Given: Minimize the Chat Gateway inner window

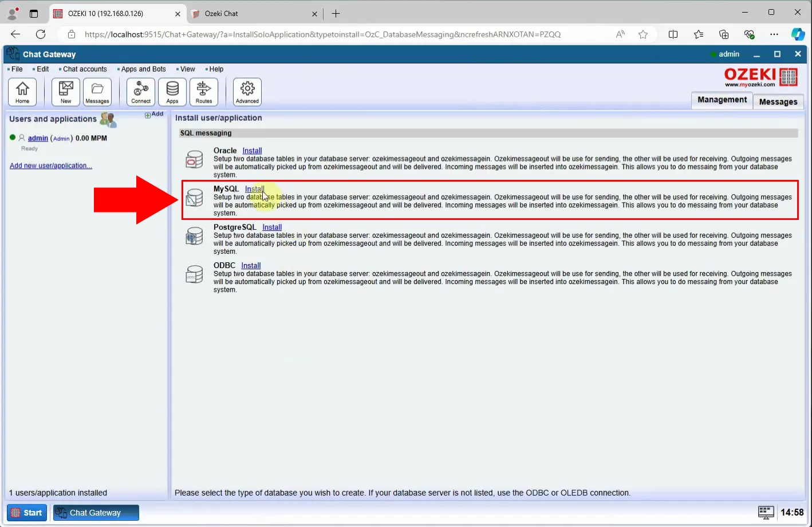Looking at the screenshot, I should (x=756, y=54).
